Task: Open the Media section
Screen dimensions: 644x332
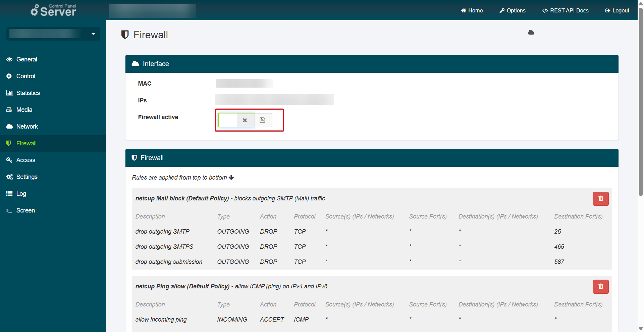Action: click(x=24, y=110)
